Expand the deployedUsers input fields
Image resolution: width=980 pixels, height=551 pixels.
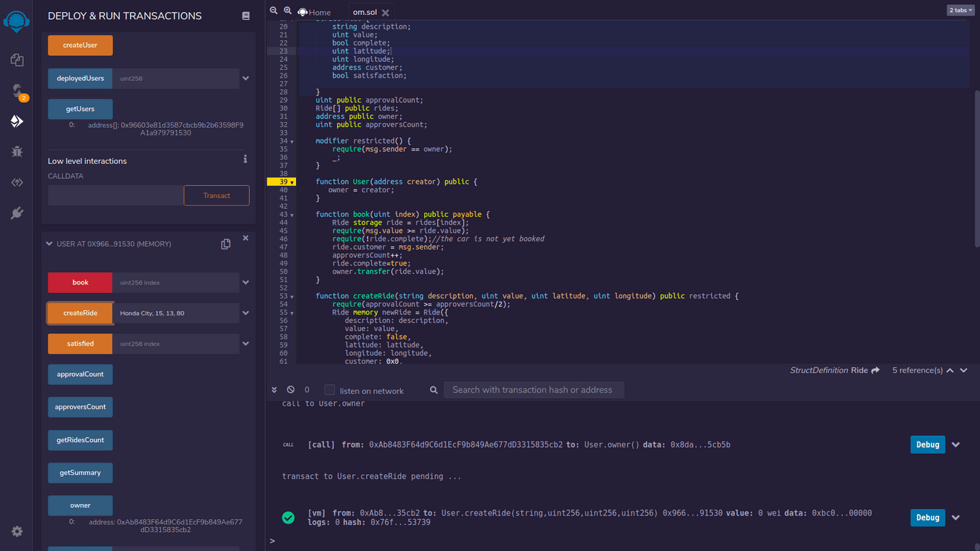[x=246, y=78]
